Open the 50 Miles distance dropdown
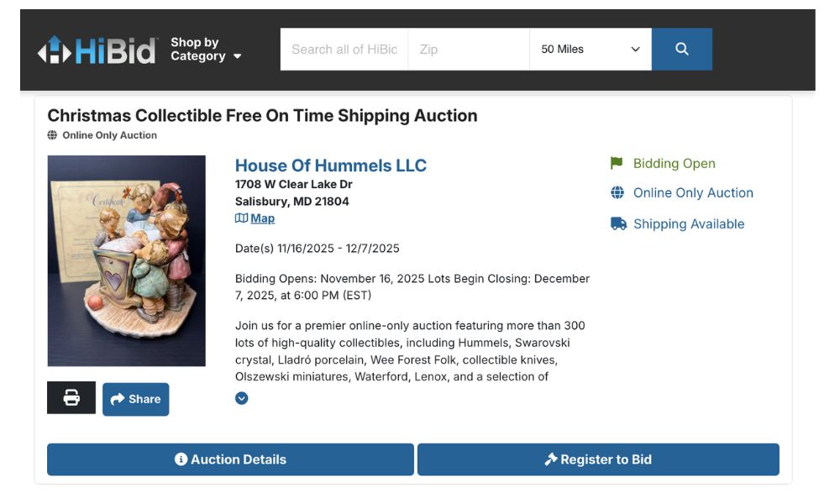This screenshot has width=840, height=504. click(590, 50)
